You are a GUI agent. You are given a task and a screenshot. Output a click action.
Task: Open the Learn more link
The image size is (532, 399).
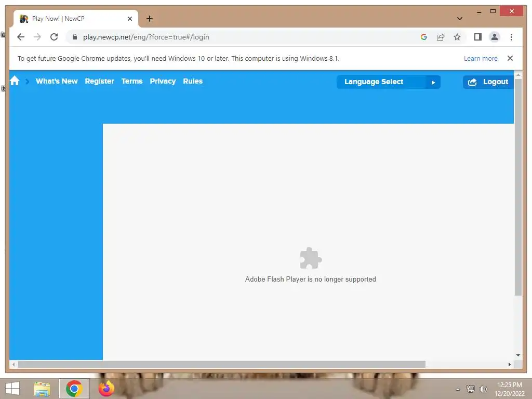481,58
